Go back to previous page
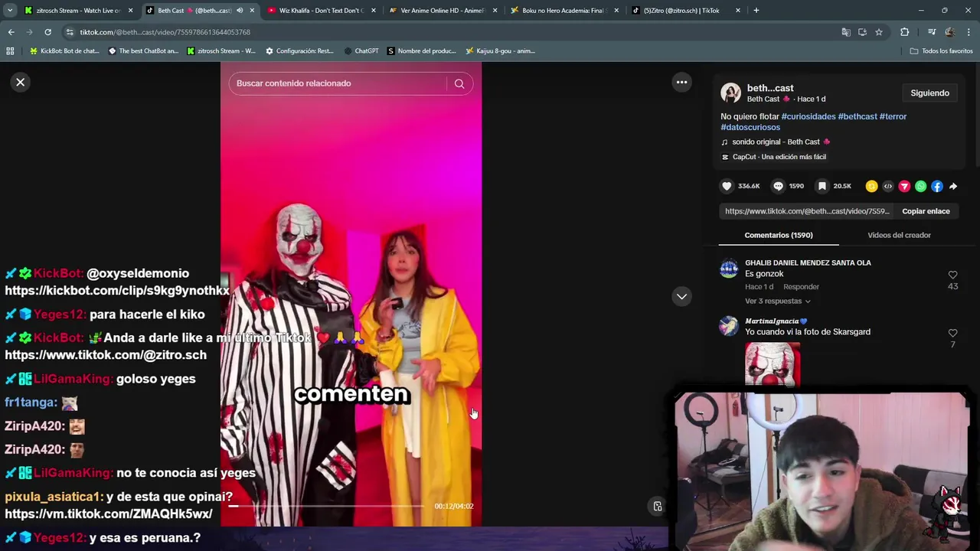The width and height of the screenshot is (980, 551). click(11, 32)
